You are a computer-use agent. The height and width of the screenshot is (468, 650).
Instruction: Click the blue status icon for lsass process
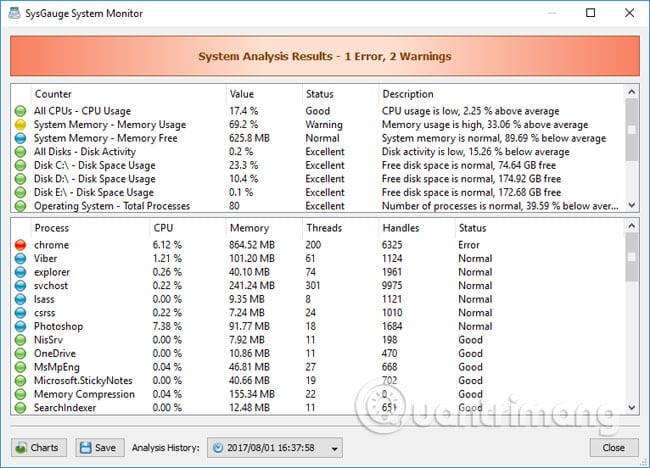tap(20, 299)
